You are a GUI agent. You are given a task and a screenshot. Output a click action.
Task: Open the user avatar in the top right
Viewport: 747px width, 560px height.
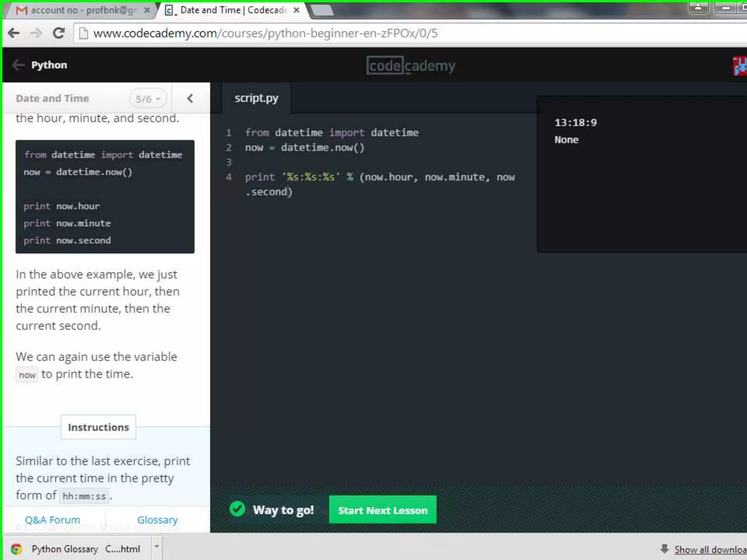740,66
